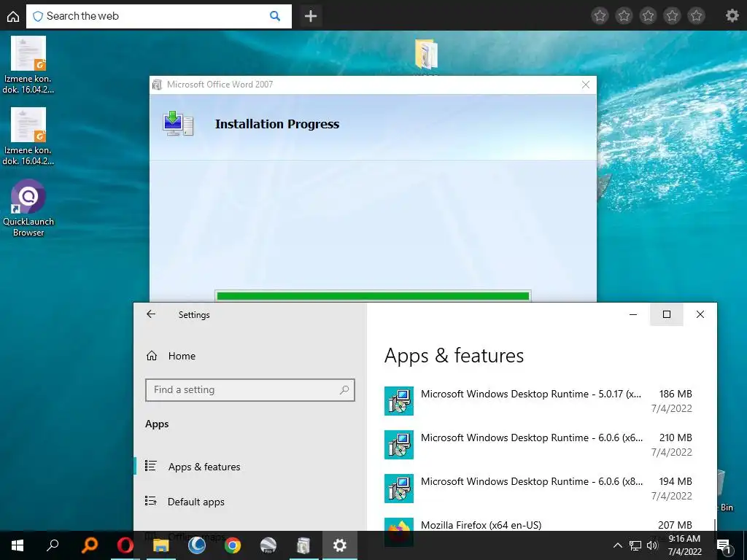Open the blue swirl browser in the taskbar
747x560 pixels.
pyautogui.click(x=197, y=545)
